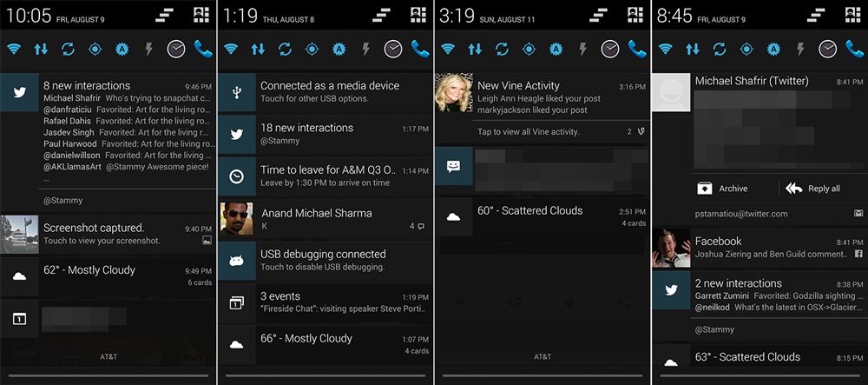
Task: Open the 63° - Scattered Clouds weather card
Action: click(760, 357)
